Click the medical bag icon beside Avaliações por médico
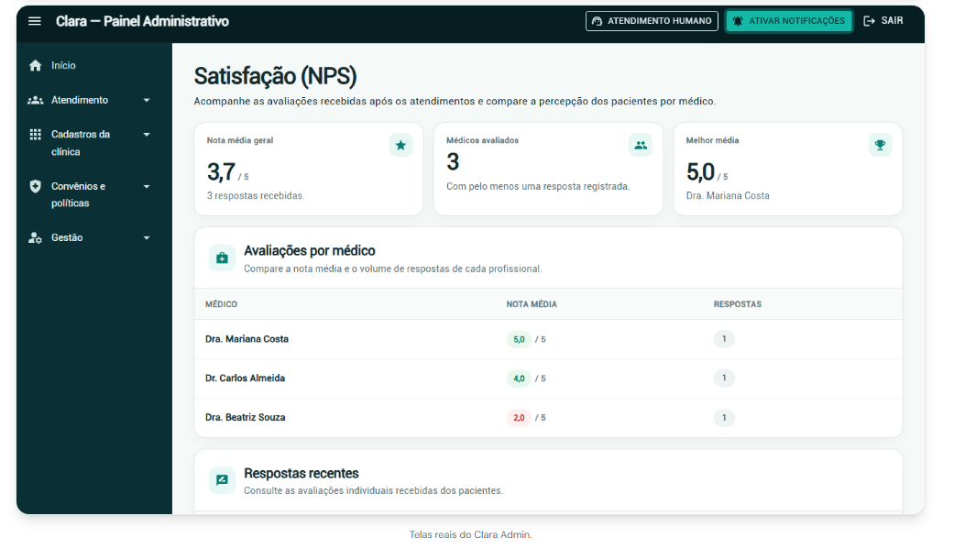This screenshot has width=965, height=560. [x=222, y=258]
